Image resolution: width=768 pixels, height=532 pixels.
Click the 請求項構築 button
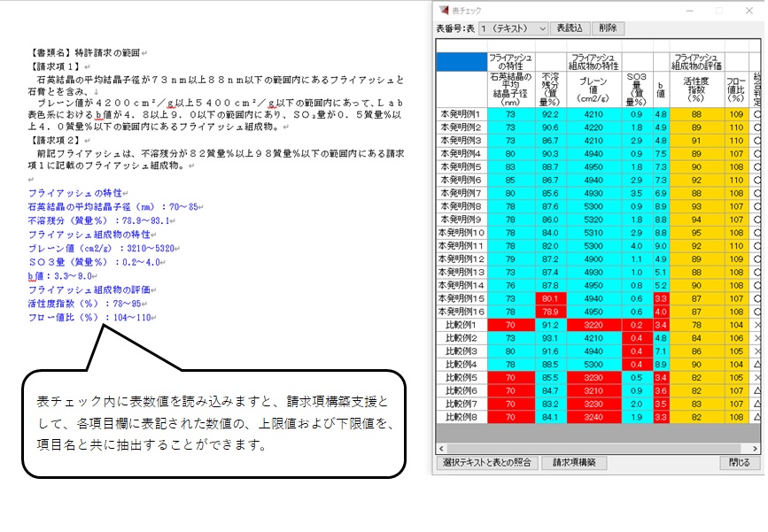[573, 463]
